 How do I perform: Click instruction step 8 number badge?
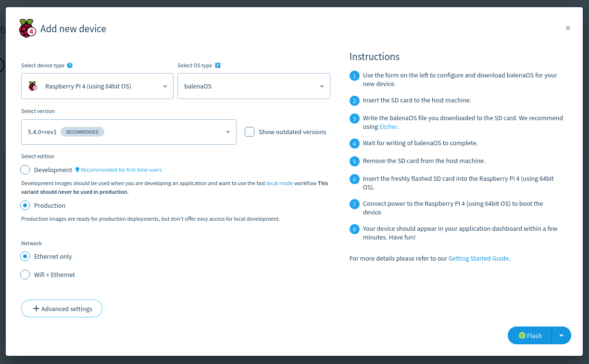click(x=354, y=229)
